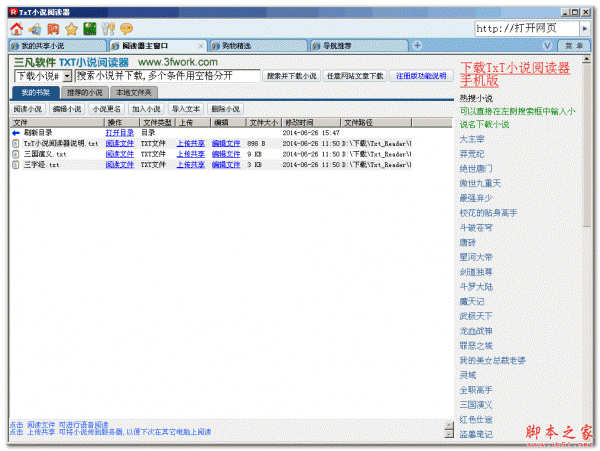This screenshot has height=451, width=600.
Task: Click the 注册版功能说明 button
Action: [421, 76]
